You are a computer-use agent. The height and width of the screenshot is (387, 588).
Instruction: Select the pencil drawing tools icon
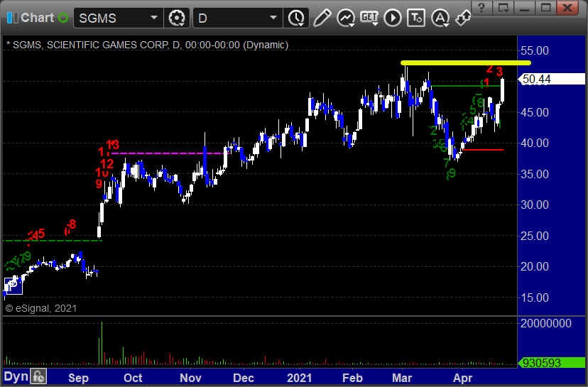(x=322, y=18)
